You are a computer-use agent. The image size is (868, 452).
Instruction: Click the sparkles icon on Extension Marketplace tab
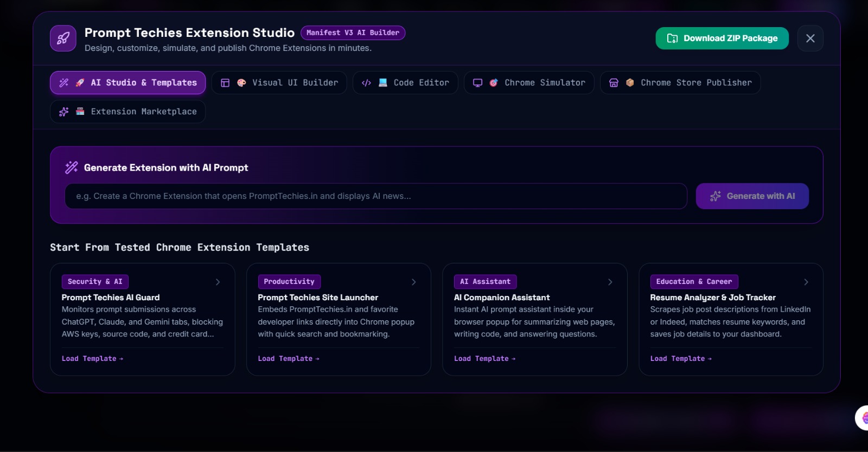click(x=64, y=112)
